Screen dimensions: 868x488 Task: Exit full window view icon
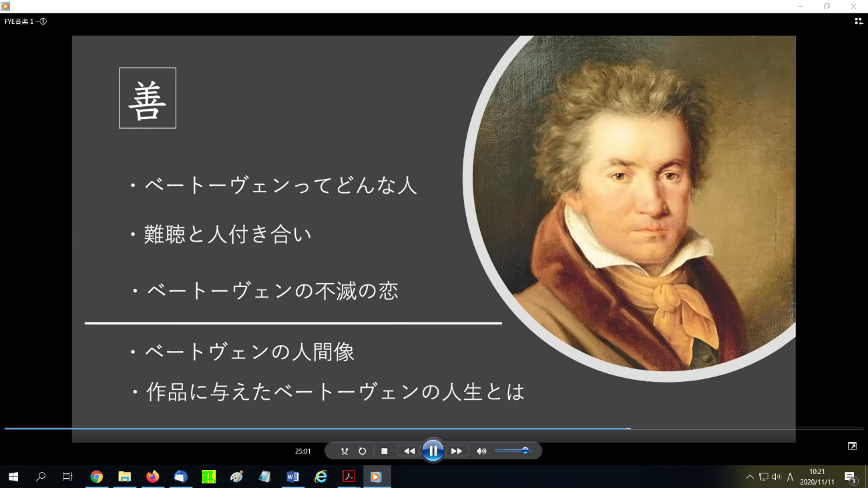coord(852,446)
